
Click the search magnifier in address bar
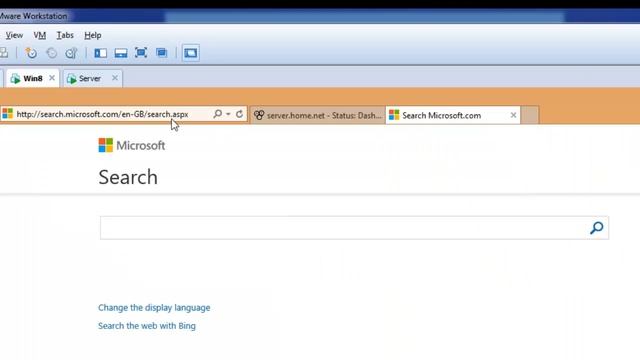218,114
